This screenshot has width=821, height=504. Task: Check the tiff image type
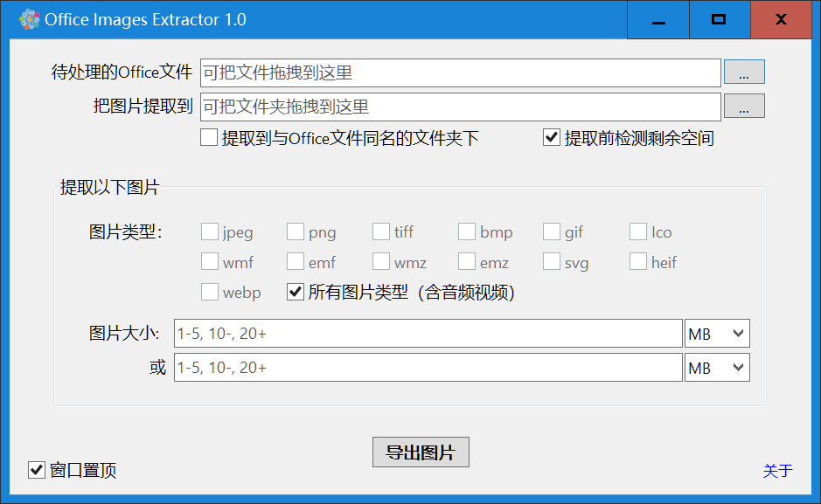[380, 231]
